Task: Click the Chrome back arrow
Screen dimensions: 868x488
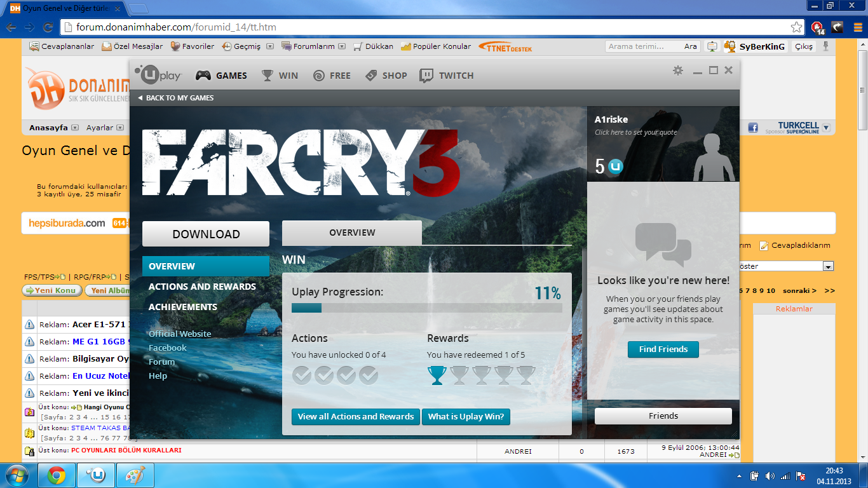Action: coord(11,27)
